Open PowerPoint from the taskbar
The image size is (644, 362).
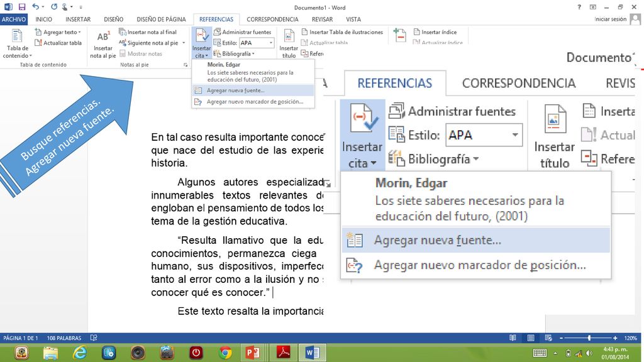(252, 353)
